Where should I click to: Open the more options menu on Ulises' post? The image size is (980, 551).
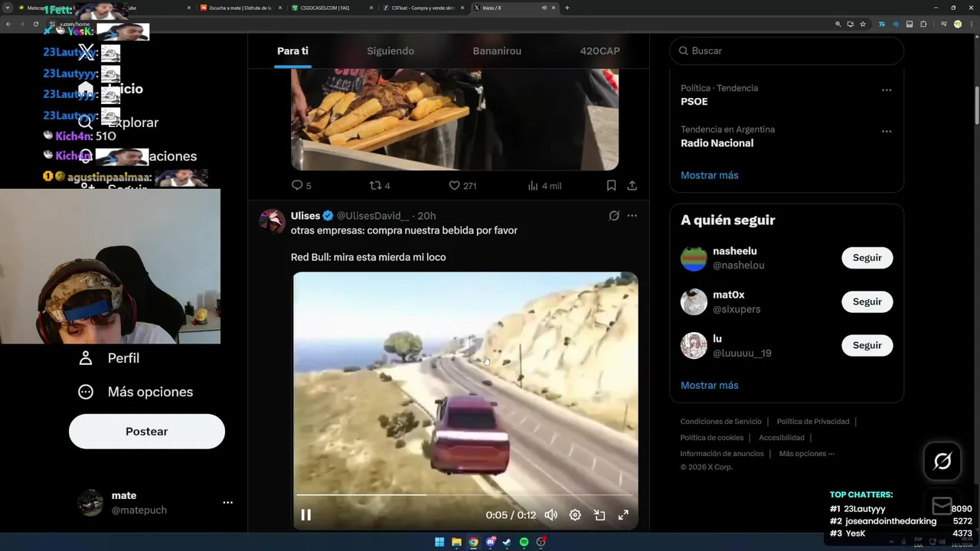(632, 216)
